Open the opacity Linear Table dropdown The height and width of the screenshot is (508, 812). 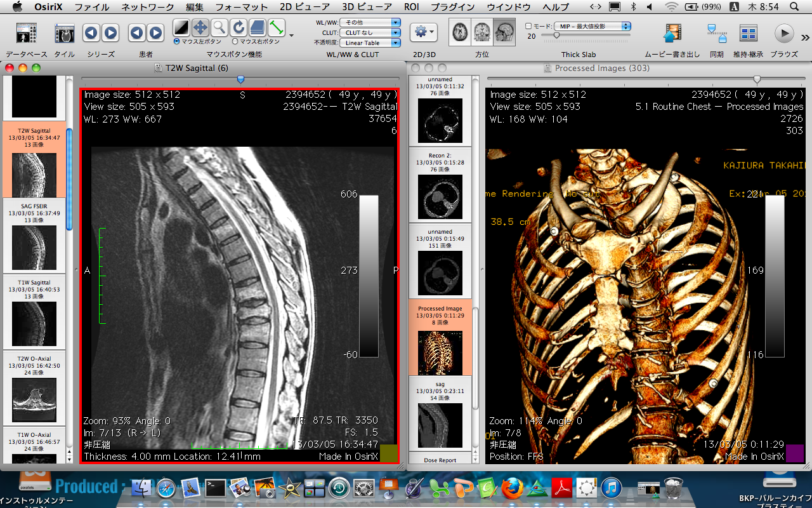click(370, 43)
